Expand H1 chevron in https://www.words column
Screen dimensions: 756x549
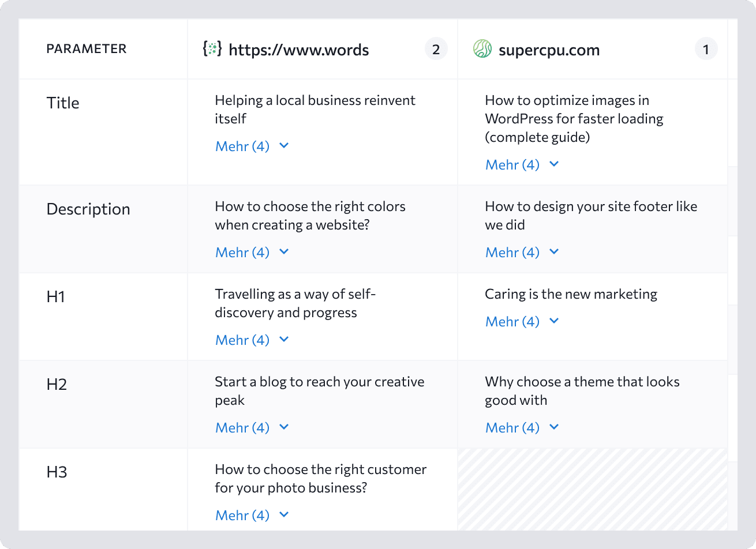tap(284, 340)
